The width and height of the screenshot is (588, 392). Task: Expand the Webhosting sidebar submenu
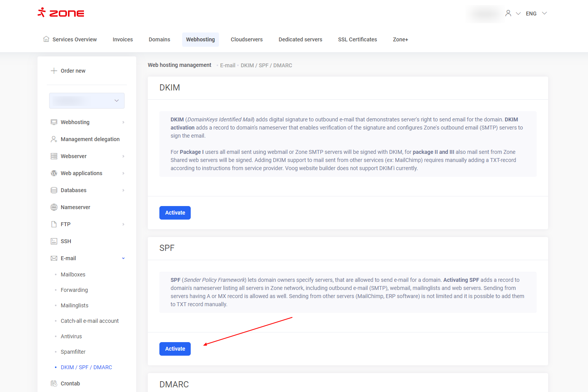pyautogui.click(x=123, y=122)
